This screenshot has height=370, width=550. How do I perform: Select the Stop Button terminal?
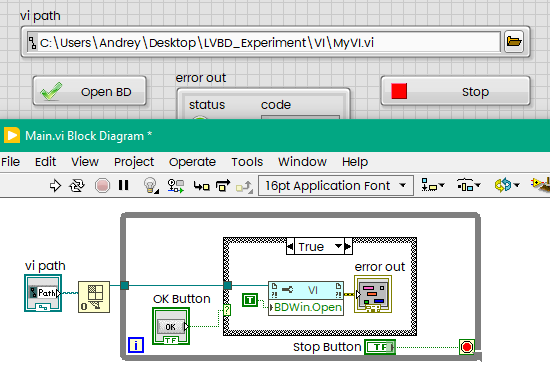pos(380,347)
